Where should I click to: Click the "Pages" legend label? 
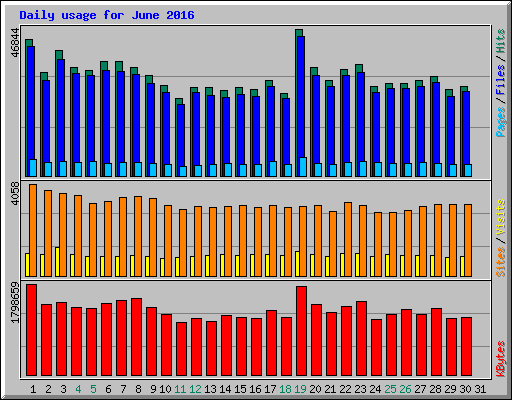point(500,122)
